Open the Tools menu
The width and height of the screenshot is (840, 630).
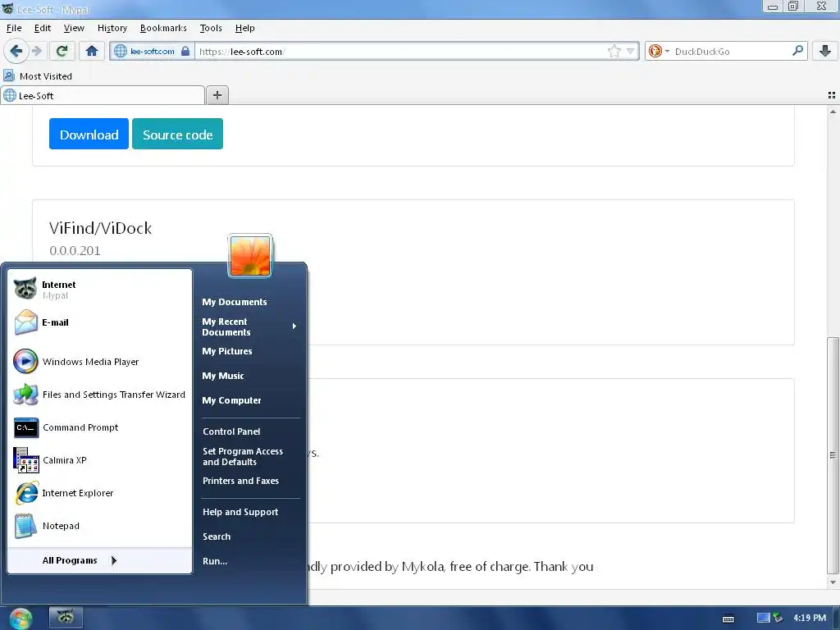tap(211, 28)
